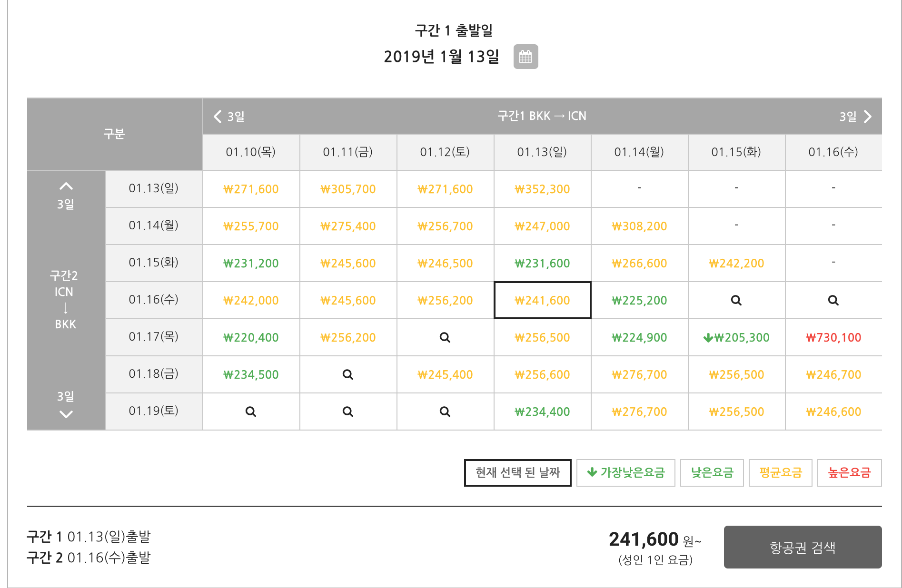This screenshot has width=902, height=588.
Task: Select the currently highlighted ₩241,600 fare cell
Action: (x=542, y=300)
